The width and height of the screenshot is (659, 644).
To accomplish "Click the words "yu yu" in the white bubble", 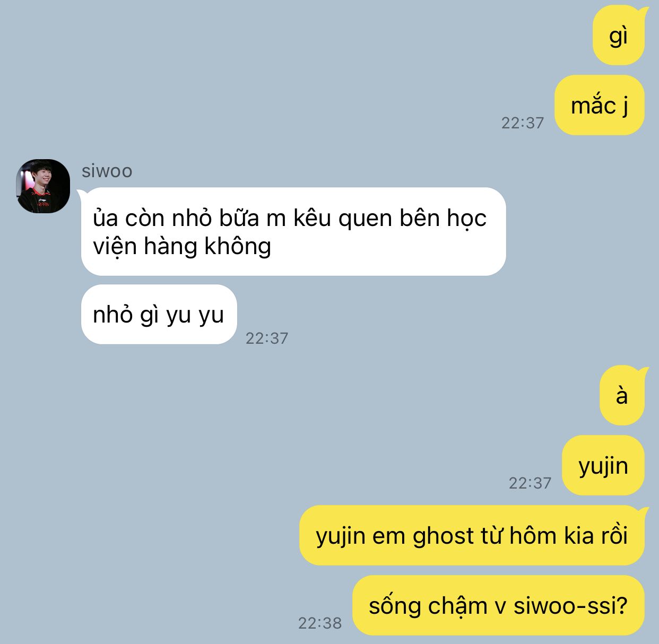I will point(195,315).
